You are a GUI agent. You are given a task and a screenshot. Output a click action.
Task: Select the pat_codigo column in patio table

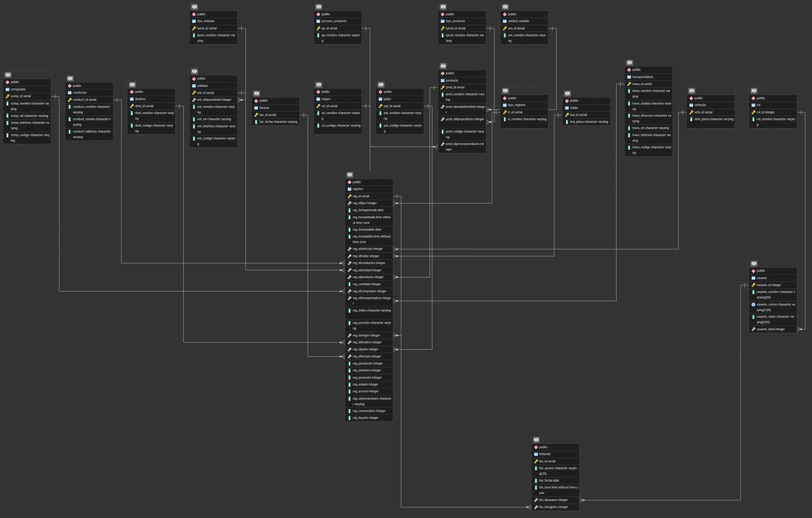point(400,128)
